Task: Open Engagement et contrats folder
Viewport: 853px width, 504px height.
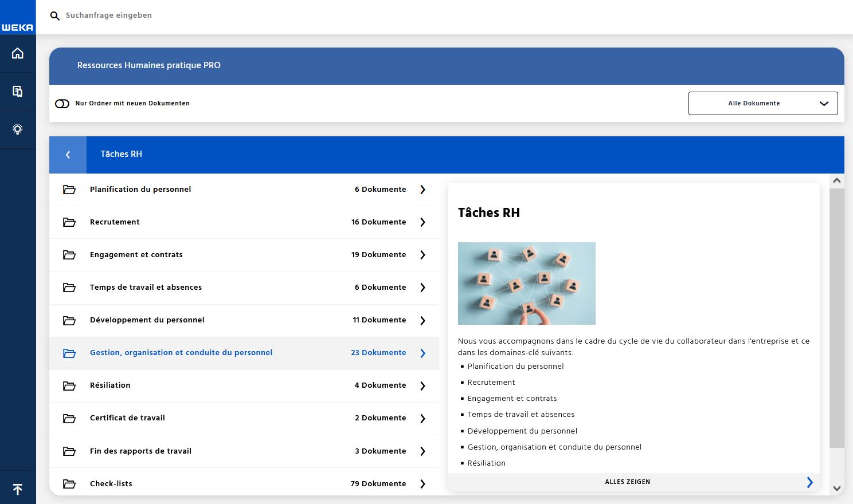Action: pos(136,255)
